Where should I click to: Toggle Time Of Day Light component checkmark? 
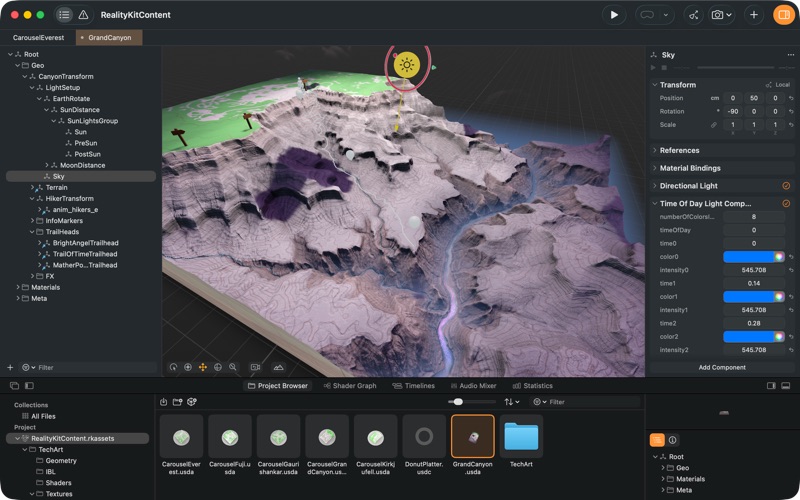tap(786, 204)
